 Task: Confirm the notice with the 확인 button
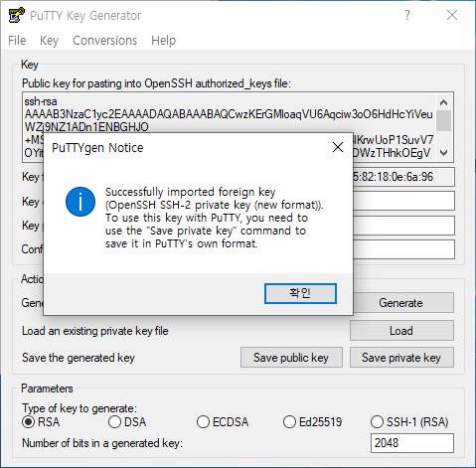coord(300,293)
